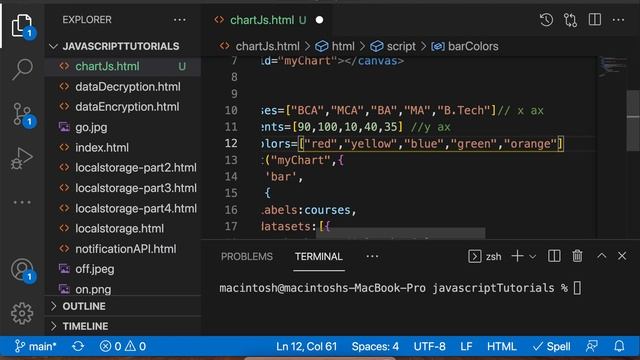Screen dimensions: 640x360
Task: Change the UTF-8 encoding setting
Action: coord(429,347)
